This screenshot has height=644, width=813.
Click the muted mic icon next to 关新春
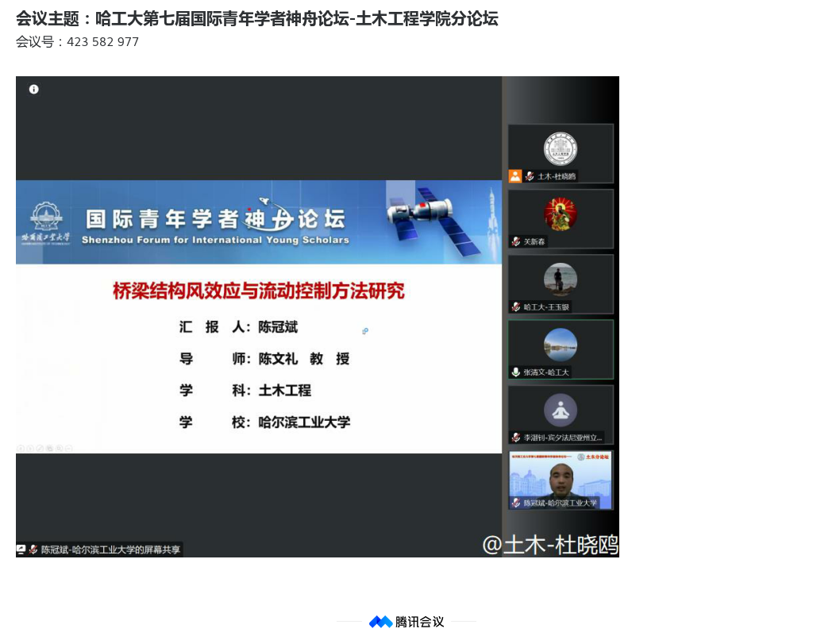[x=516, y=241]
